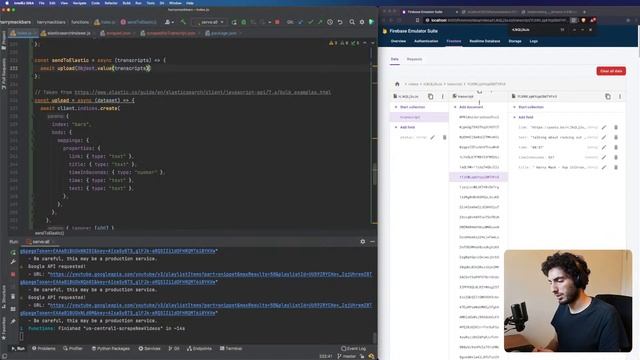Screen dimensions: 640x360
Task: Open the Run tool window settings gear
Action: pyautogui.click(x=362, y=242)
